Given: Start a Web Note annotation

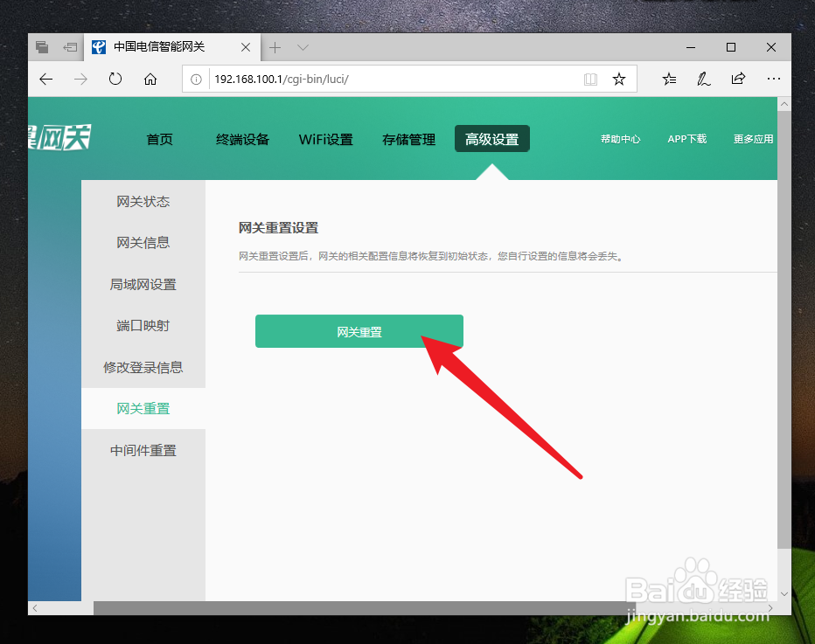Looking at the screenshot, I should (703, 79).
